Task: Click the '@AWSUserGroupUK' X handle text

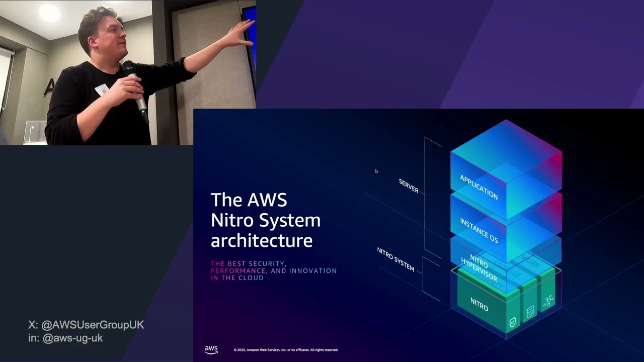Action: click(93, 325)
